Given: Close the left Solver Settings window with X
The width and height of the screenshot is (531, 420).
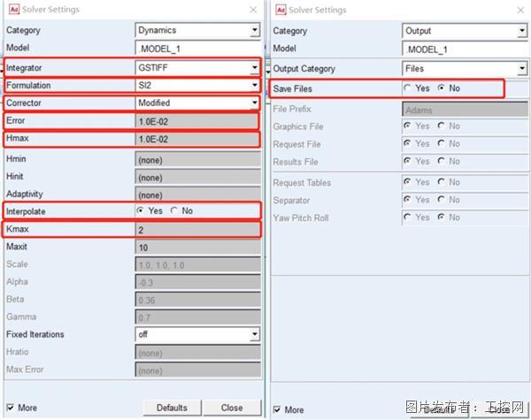Looking at the screenshot, I should pos(253,10).
